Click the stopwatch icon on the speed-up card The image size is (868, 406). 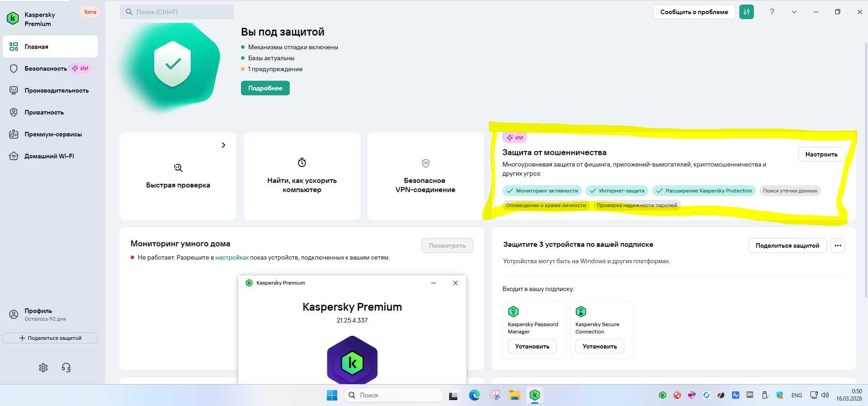point(302,163)
